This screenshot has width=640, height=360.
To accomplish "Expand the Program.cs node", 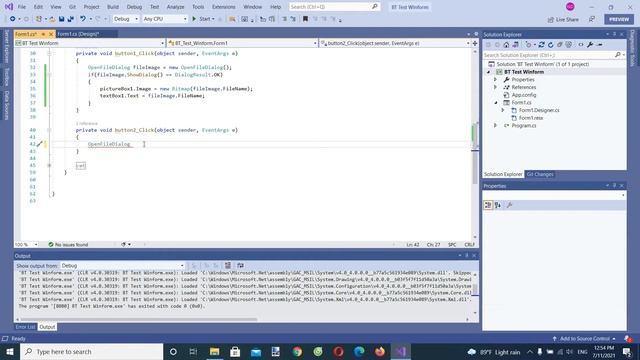I will tap(496, 126).
